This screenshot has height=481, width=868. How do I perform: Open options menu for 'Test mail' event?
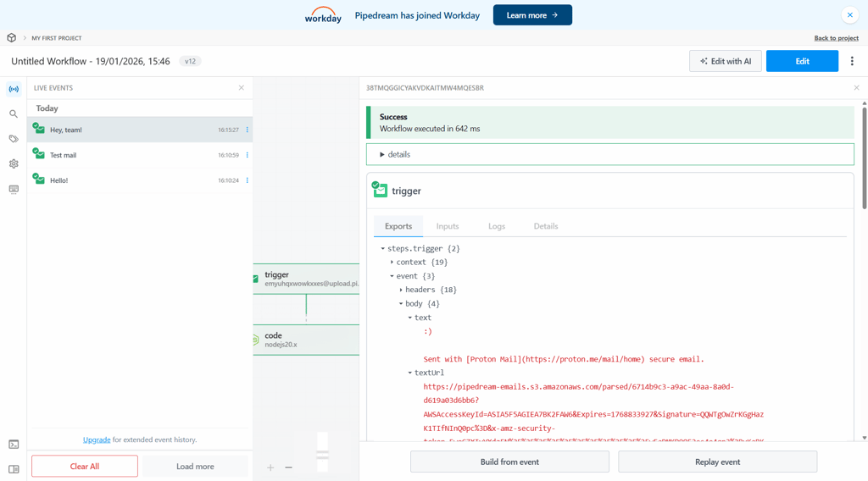point(247,155)
